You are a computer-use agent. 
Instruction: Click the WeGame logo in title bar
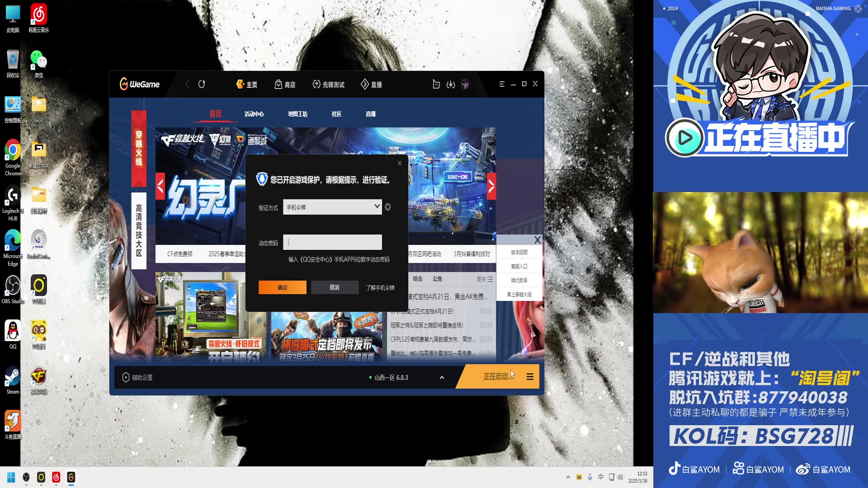pos(139,84)
